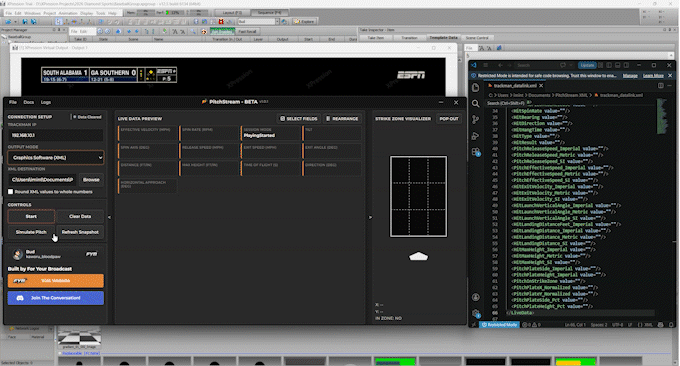Screen dimensions: 680x366
Task: Open the Edit menu in XPression
Action: [18, 13]
